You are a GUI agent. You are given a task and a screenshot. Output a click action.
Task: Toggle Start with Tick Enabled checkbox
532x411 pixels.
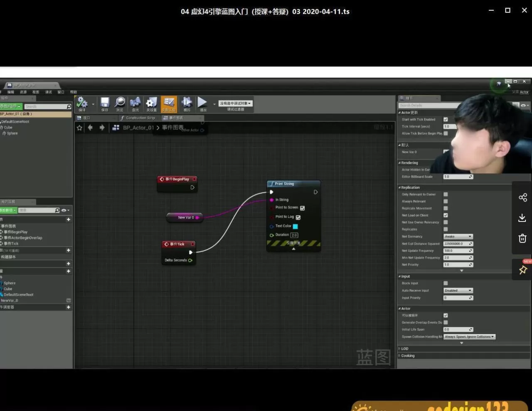click(446, 119)
